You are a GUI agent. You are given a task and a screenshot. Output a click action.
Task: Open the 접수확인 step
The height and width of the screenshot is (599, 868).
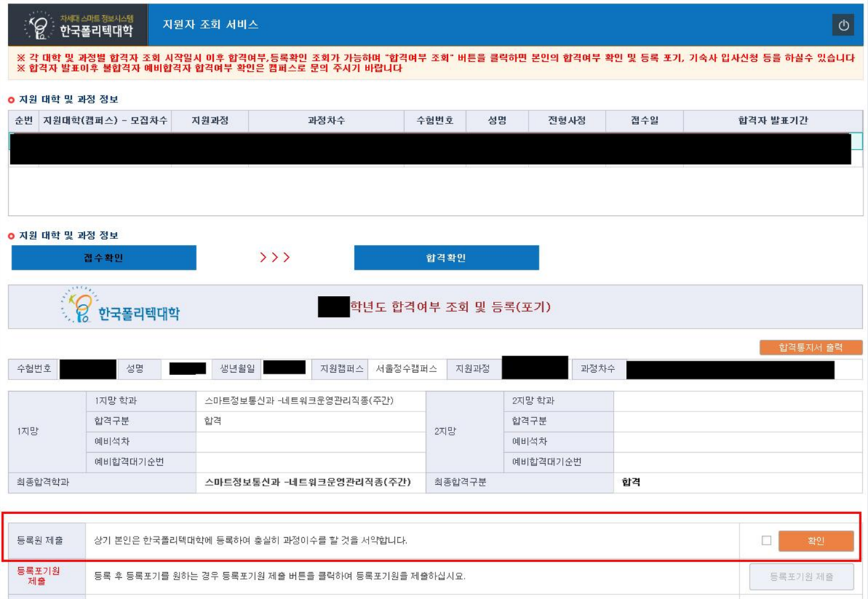tap(104, 258)
